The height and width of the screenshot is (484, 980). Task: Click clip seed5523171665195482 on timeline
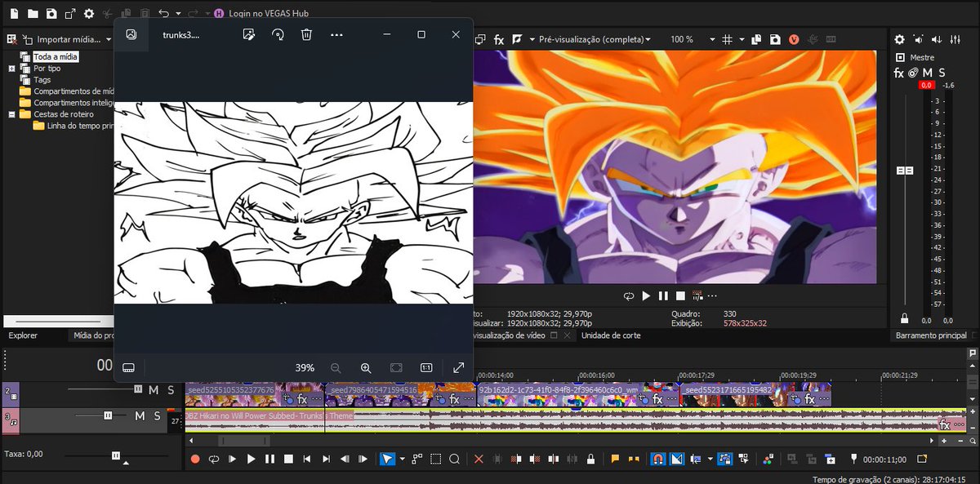coord(755,395)
